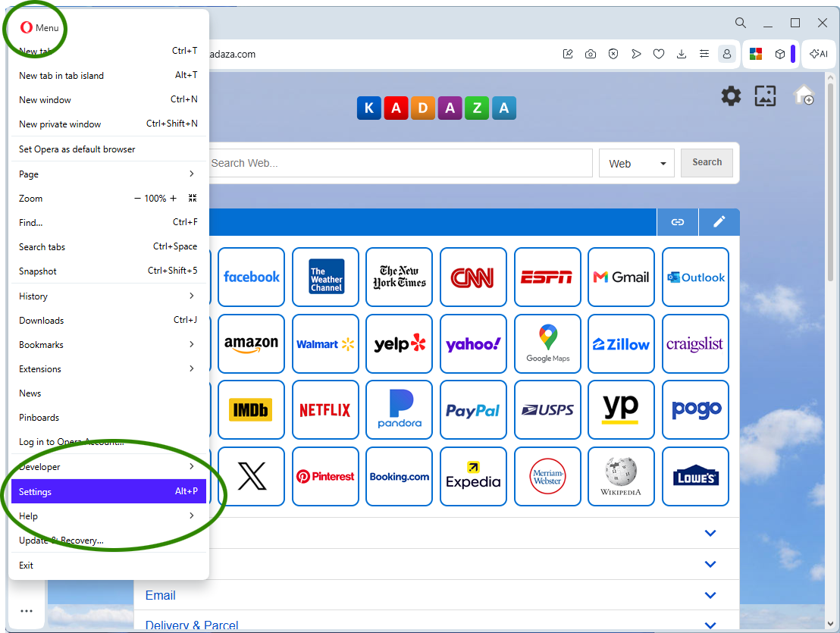Click Set Opera as default browser
This screenshot has height=633, width=840.
click(108, 149)
